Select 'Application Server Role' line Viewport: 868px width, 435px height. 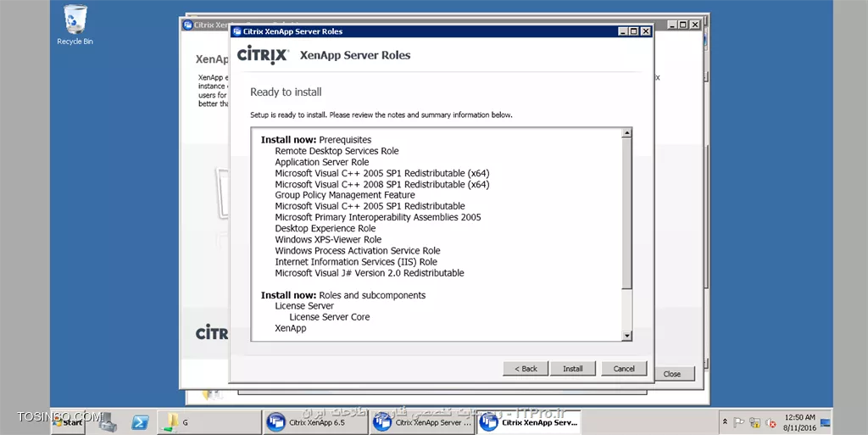(x=321, y=162)
